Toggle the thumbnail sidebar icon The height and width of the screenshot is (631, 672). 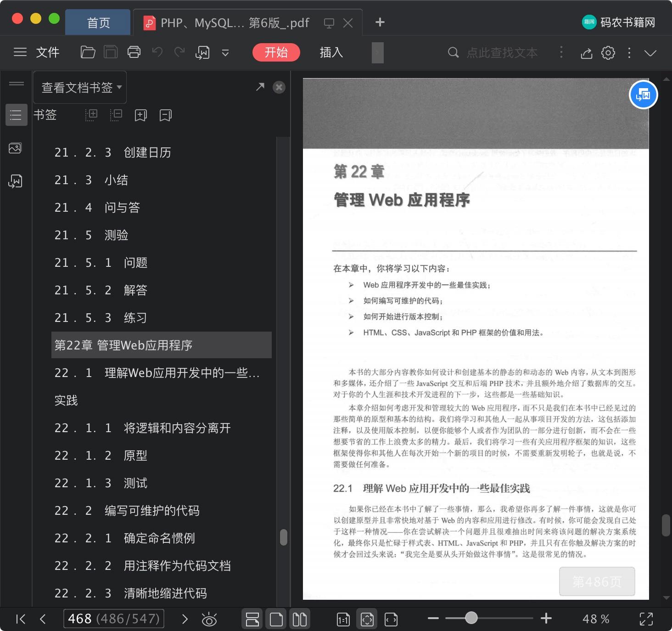pos(15,148)
